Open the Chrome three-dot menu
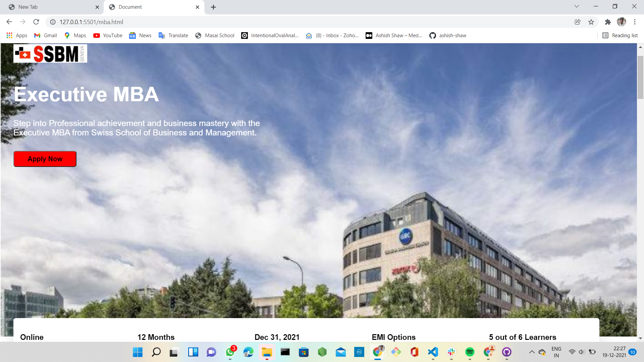The width and height of the screenshot is (644, 362). pos(635,22)
